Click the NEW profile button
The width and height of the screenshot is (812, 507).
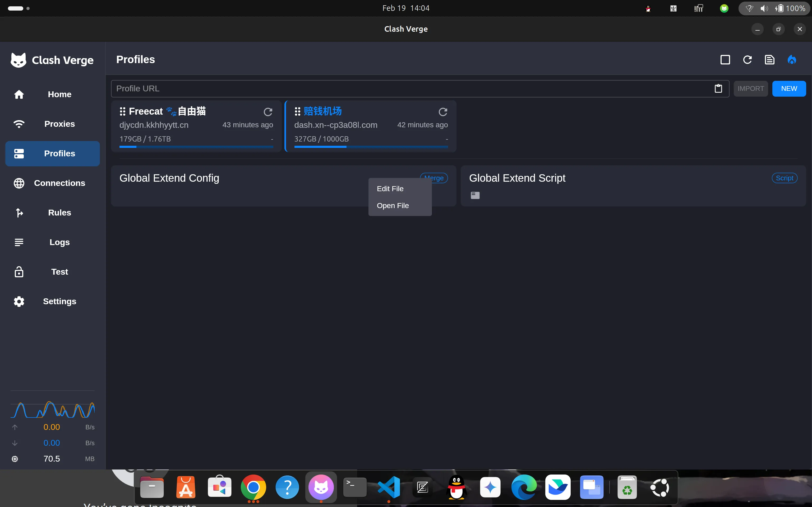(788, 88)
